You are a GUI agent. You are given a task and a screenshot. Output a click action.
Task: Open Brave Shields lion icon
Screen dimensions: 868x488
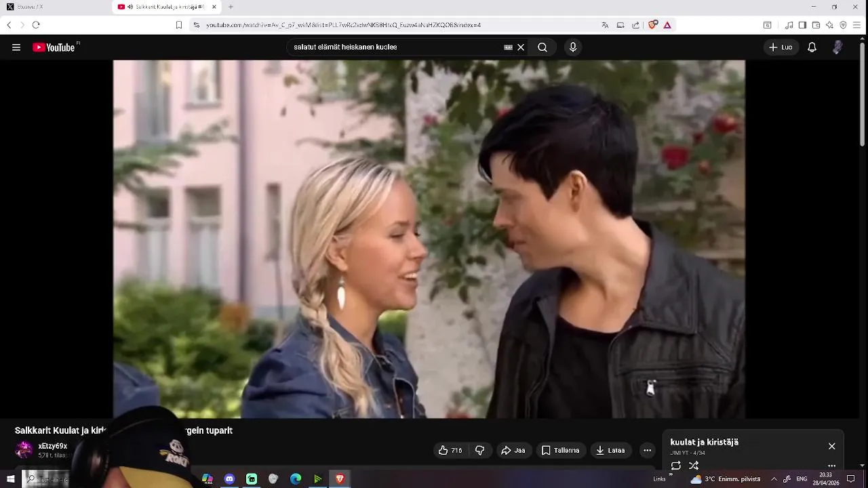[x=653, y=25]
